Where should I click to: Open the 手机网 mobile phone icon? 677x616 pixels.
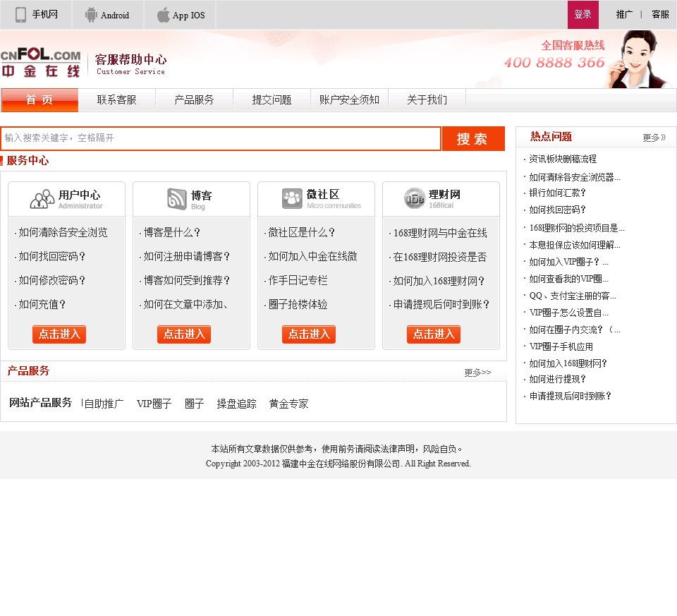point(20,15)
